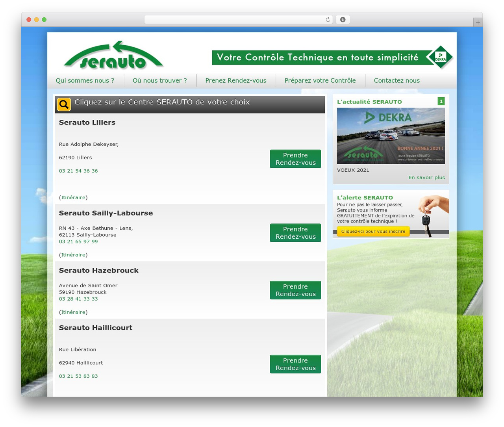Select "Contactez nous" in navigation
Screen dimensions: 504x427
click(397, 80)
